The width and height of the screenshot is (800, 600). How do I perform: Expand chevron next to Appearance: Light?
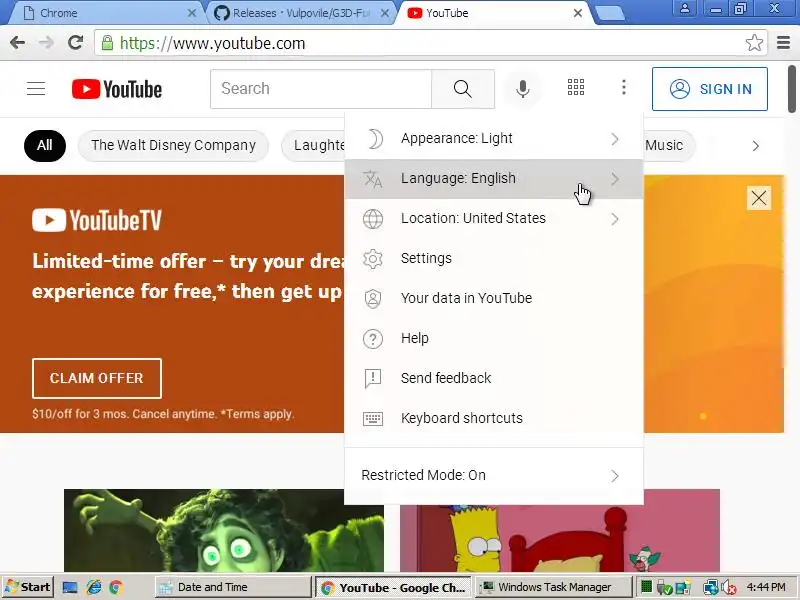(x=615, y=139)
